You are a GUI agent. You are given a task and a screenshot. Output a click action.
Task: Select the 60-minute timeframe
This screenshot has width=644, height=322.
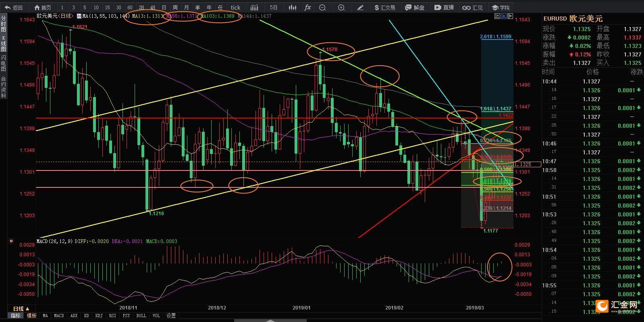tap(130, 7)
